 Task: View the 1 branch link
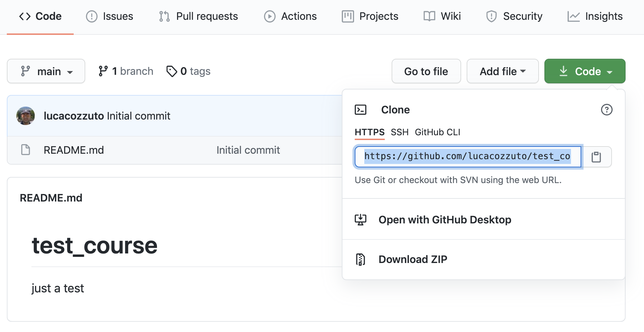coord(126,71)
